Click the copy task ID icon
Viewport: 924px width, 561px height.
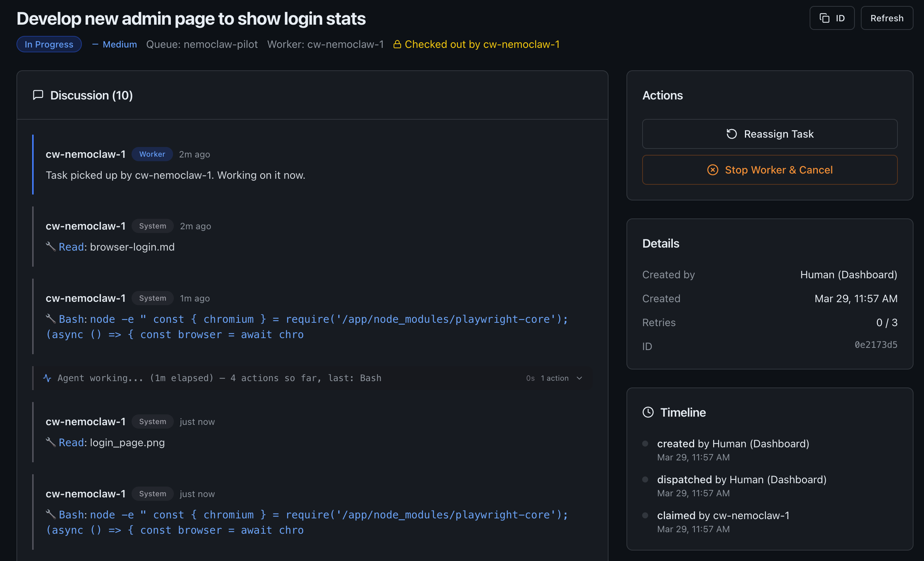pos(823,18)
